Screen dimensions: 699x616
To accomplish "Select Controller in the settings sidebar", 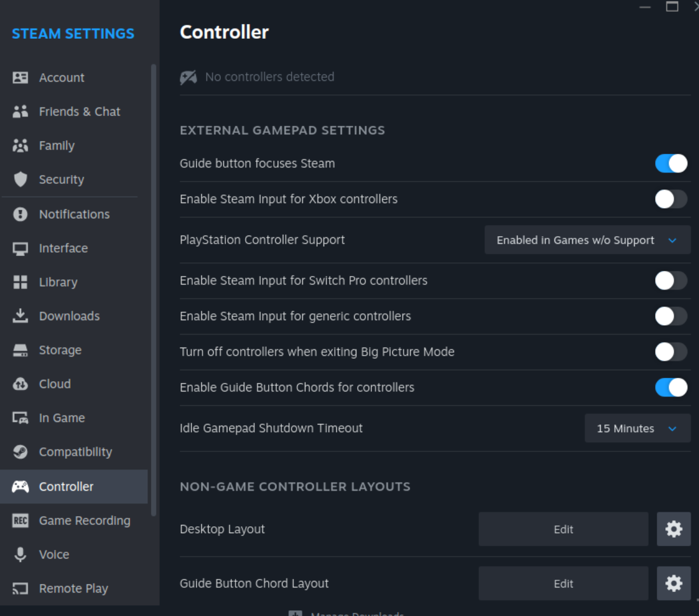I will tap(74, 486).
